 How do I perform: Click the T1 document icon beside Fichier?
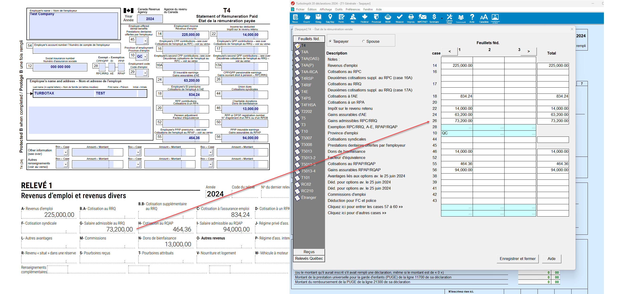pyautogui.click(x=292, y=9)
